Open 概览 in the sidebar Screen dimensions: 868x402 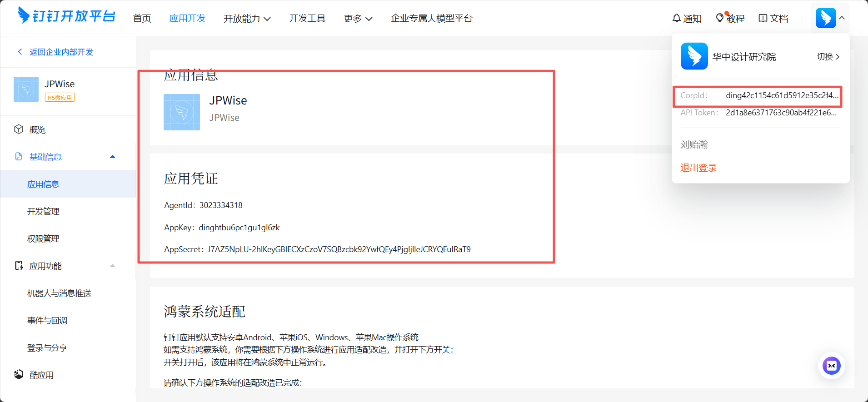(x=38, y=129)
